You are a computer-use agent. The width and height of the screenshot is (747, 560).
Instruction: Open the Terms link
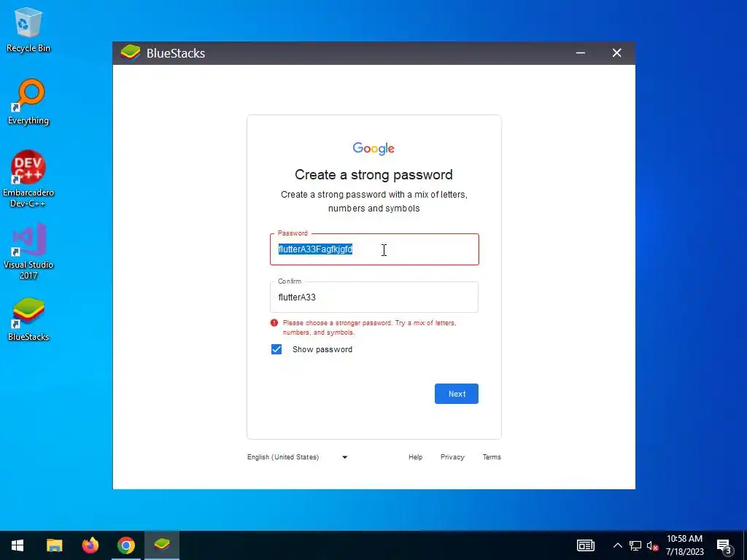click(x=492, y=457)
